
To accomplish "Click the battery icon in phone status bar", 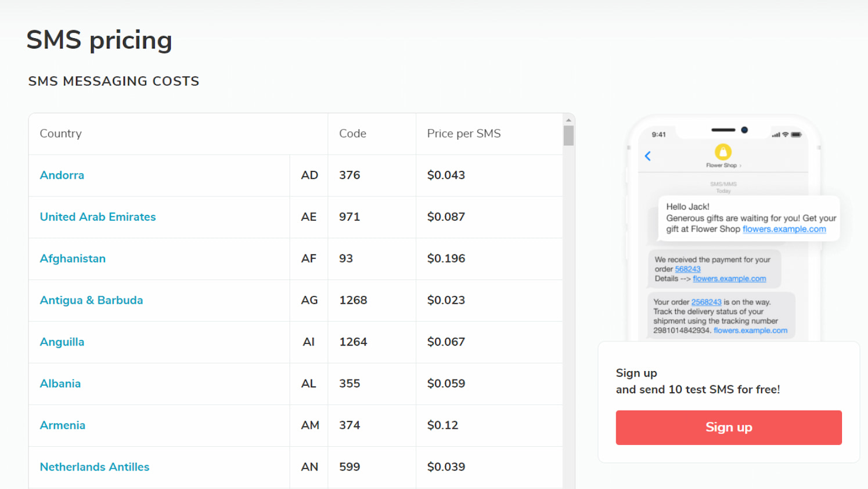I will pyautogui.click(x=796, y=135).
